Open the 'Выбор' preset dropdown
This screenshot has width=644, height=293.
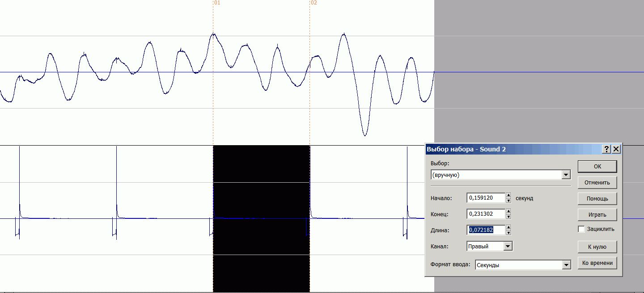566,175
